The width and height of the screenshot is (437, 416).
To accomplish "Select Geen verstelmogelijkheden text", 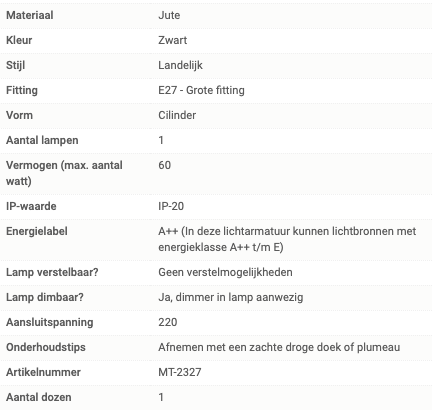I will [x=225, y=272].
